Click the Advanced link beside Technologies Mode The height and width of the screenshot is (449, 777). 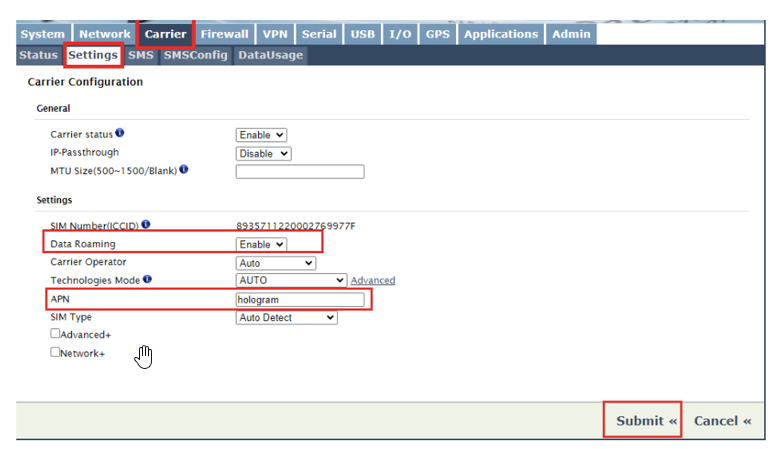pos(372,281)
